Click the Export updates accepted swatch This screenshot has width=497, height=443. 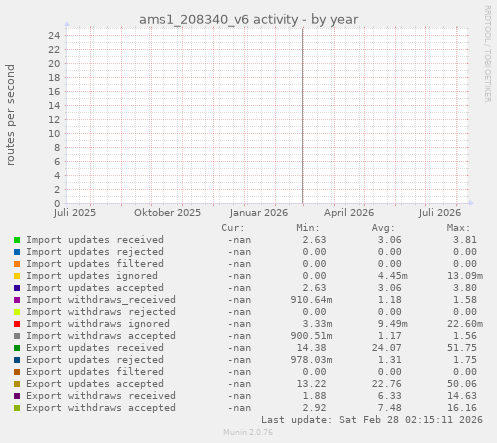(17, 384)
